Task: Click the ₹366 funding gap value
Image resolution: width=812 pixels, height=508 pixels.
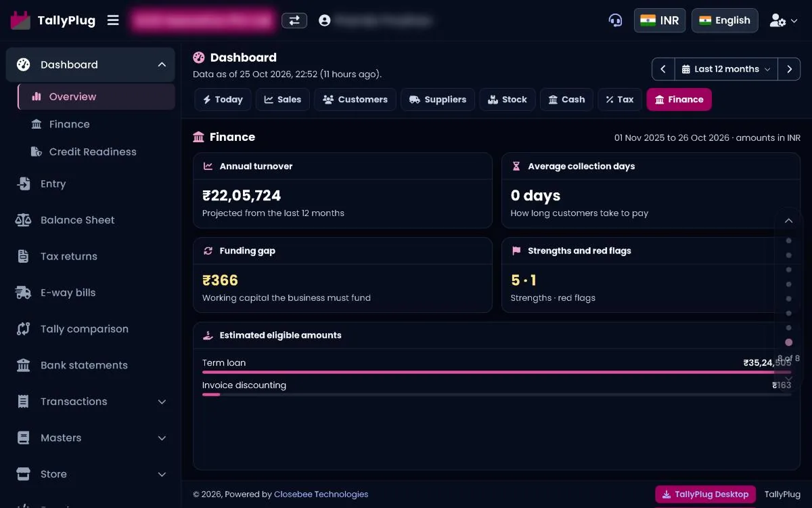Action: pos(221,280)
